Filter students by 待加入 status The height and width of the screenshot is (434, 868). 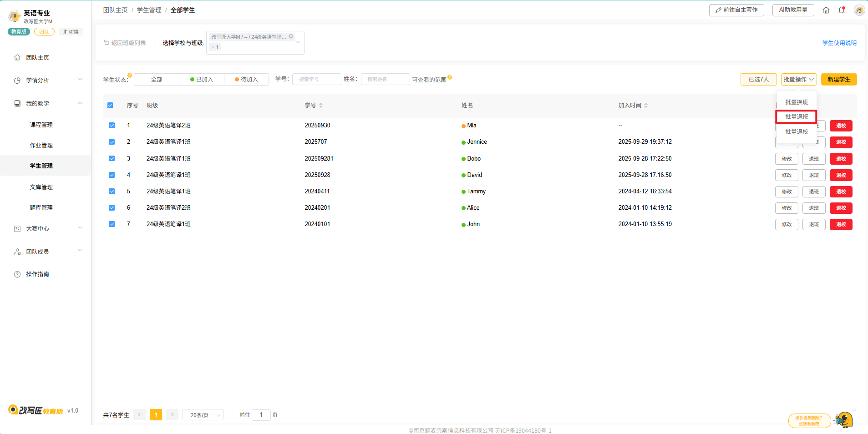pos(246,80)
